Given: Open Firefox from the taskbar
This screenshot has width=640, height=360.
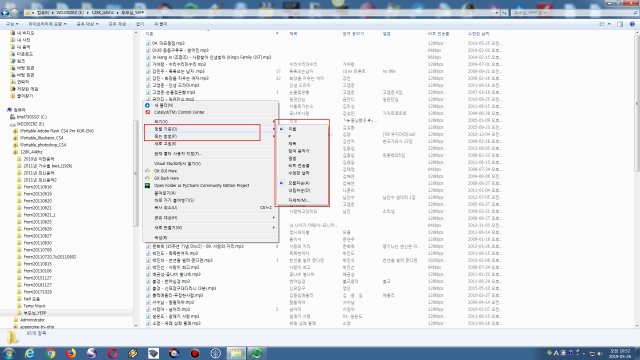Looking at the screenshot, I should click(x=71, y=353).
